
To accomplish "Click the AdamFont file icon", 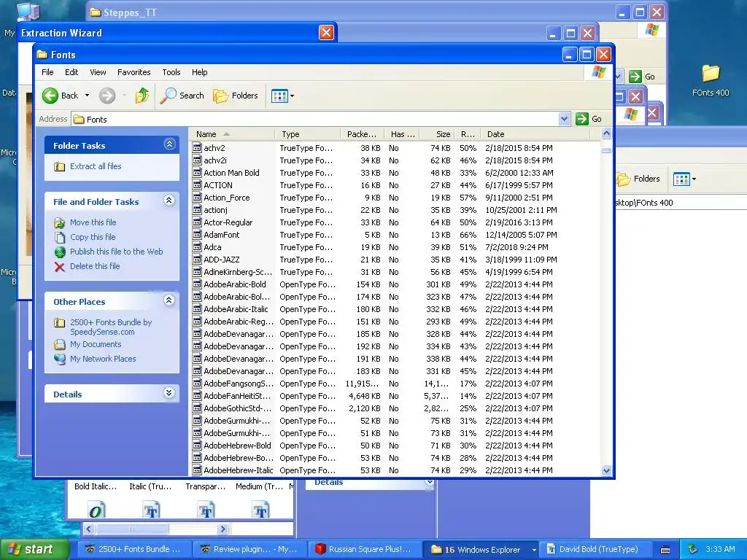I will (x=197, y=234).
